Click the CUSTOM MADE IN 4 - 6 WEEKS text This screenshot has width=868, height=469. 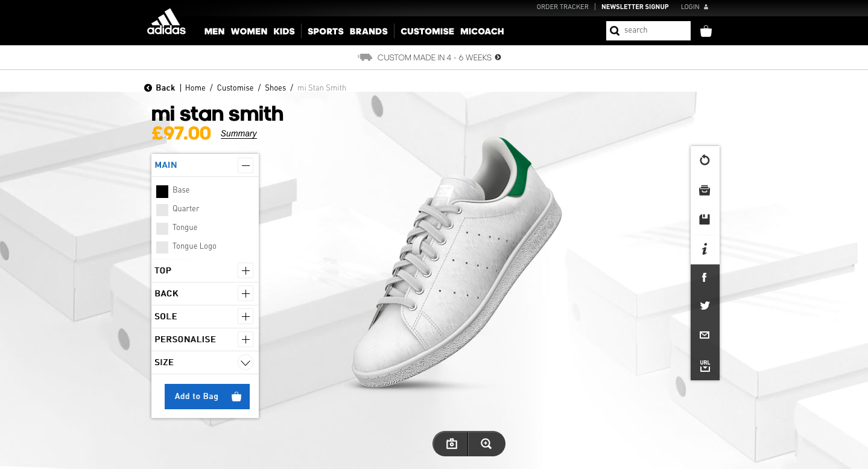[x=434, y=58]
